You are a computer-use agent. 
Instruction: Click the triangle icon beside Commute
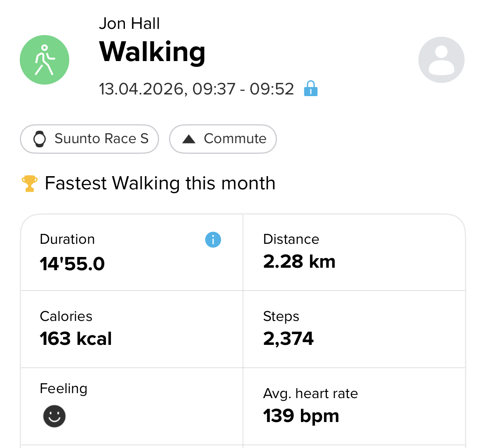pos(189,139)
